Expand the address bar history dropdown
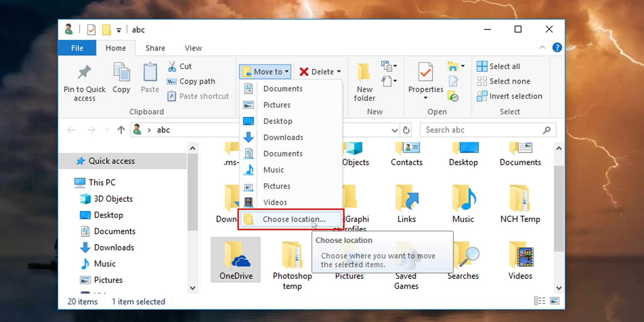This screenshot has width=644, height=322. coord(394,130)
